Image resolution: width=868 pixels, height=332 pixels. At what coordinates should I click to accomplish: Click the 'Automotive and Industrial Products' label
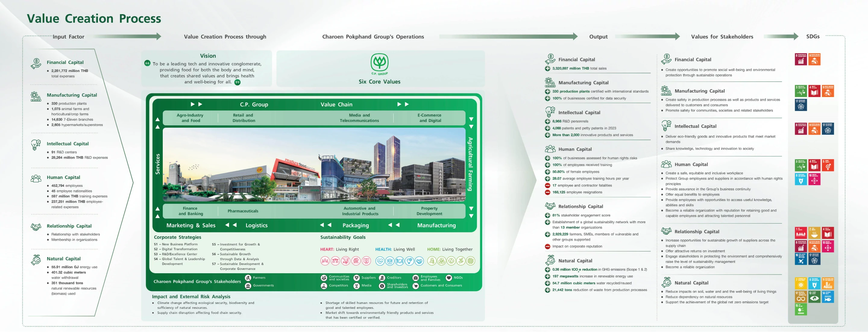coord(360,211)
